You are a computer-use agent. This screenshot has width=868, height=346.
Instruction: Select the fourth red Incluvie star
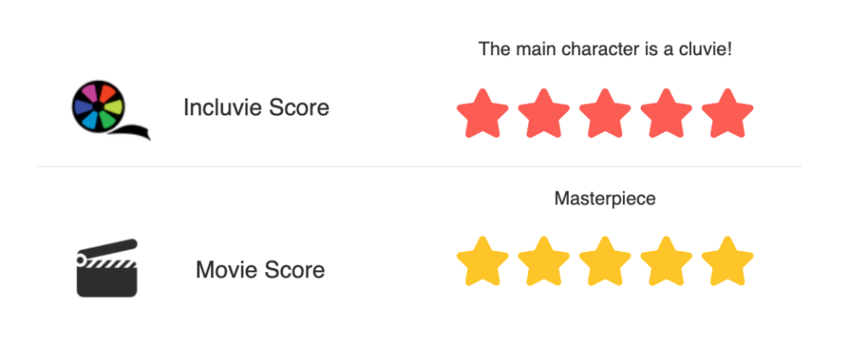665,114
